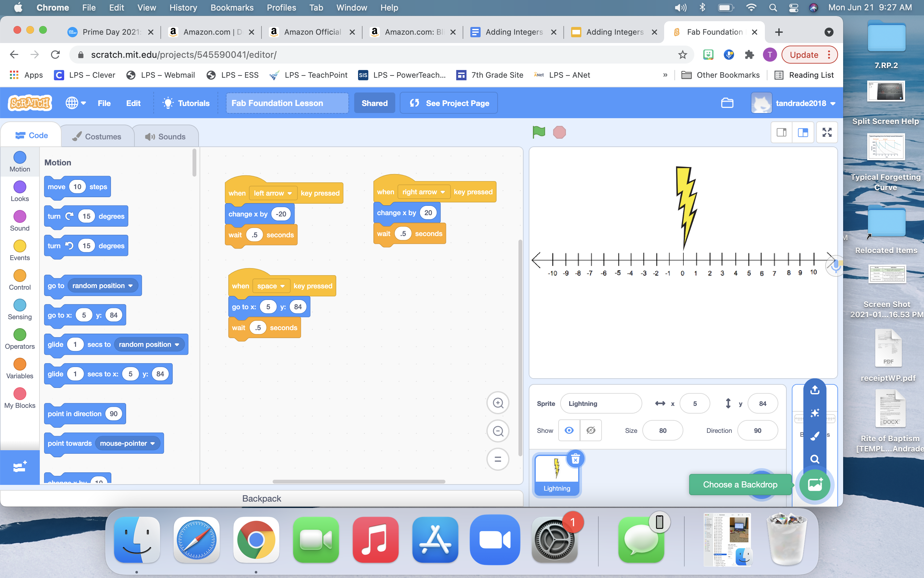Screen dimensions: 924x578
Task: Click the block palette vertical scrollbar
Action: pyautogui.click(x=194, y=163)
